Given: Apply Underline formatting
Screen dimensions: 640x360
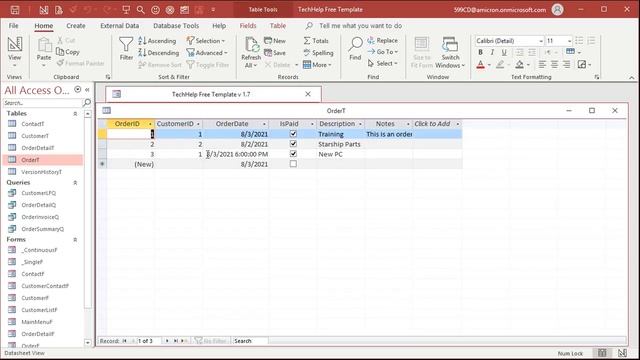Looking at the screenshot, I should [504, 52].
